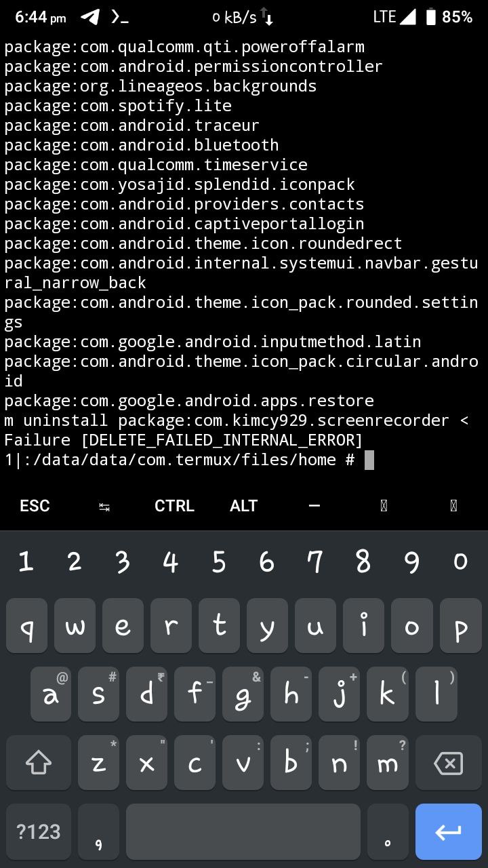The width and height of the screenshot is (488, 868).
Task: Tap the backspace delete key icon
Action: pyautogui.click(x=448, y=764)
